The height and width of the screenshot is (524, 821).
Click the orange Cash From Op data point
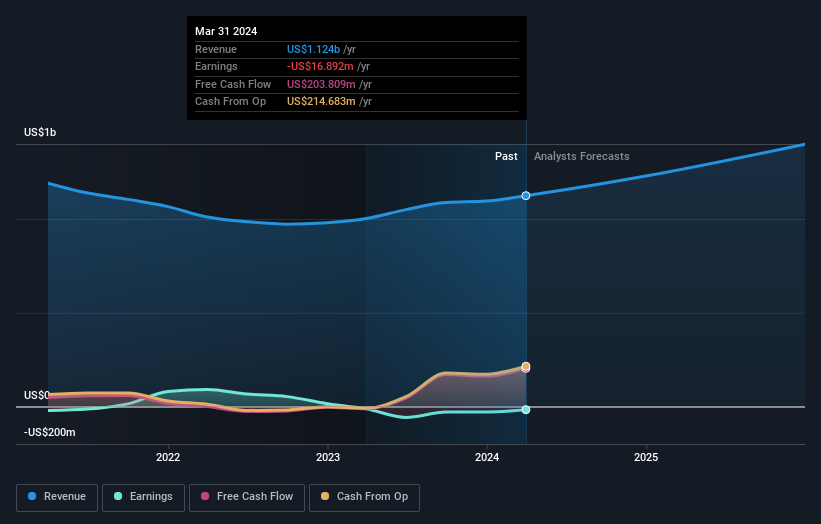click(x=526, y=366)
